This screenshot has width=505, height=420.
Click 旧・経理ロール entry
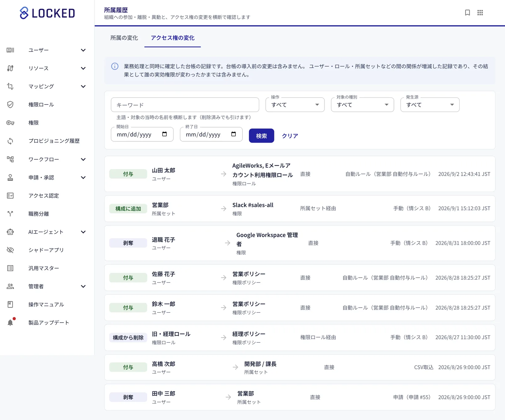[171, 334]
